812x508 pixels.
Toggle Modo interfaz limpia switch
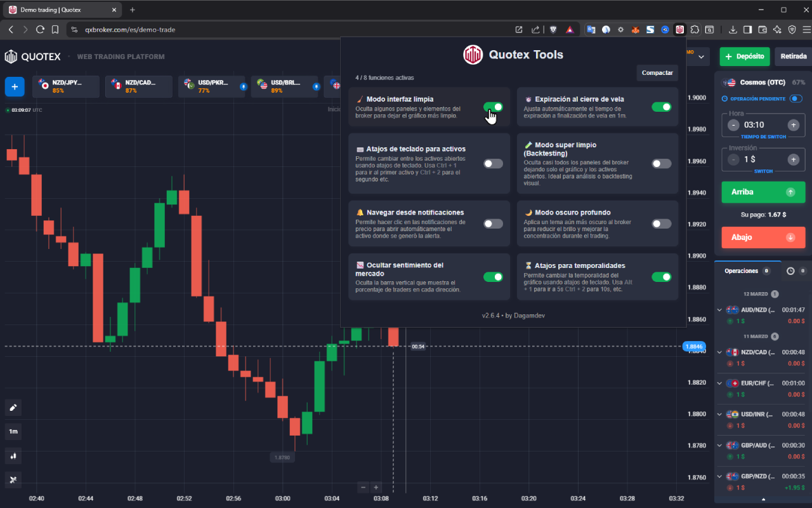pos(493,107)
